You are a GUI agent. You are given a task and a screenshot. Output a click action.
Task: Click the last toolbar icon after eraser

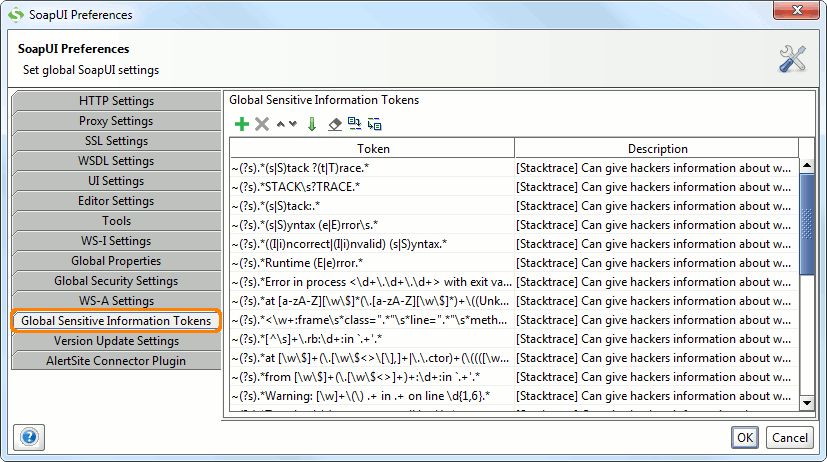tap(374, 124)
